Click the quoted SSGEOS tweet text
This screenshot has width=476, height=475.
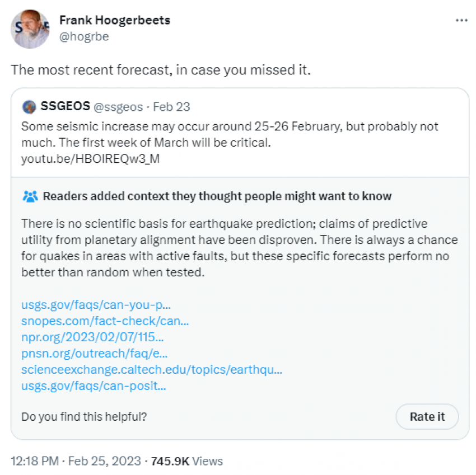tap(230, 134)
